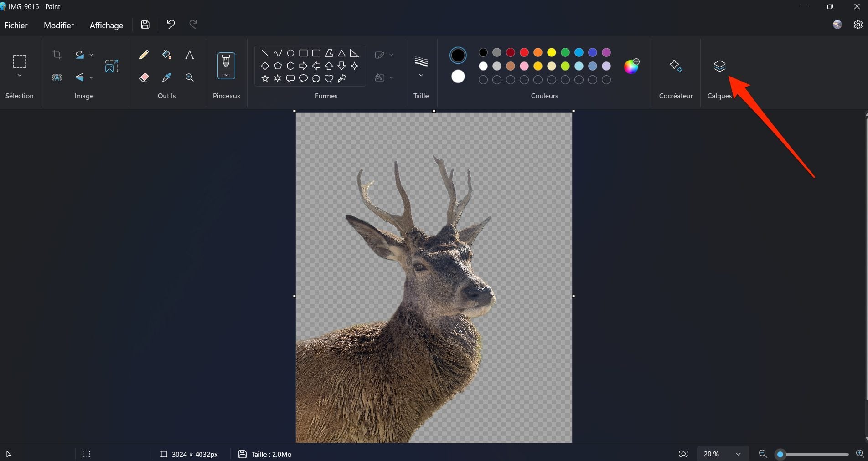Viewport: 868px width, 461px height.
Task: Pick the Eraser tool
Action: (x=144, y=77)
